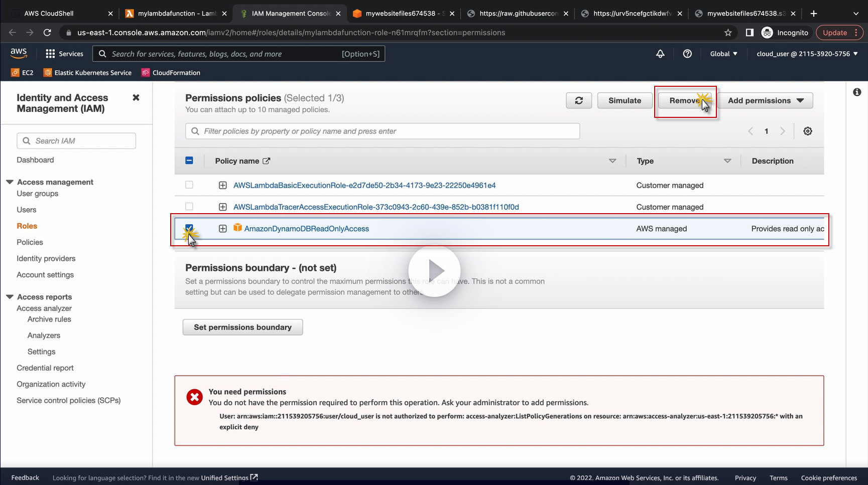868x485 pixels.
Task: Open CloudFormation shortcut
Action: point(171,73)
